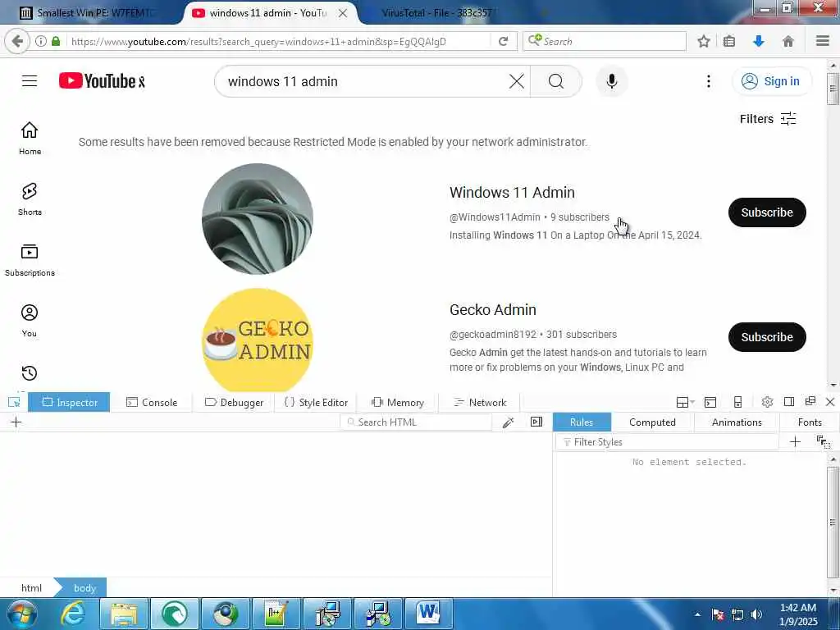
Task: Reload the current page
Action: [503, 41]
